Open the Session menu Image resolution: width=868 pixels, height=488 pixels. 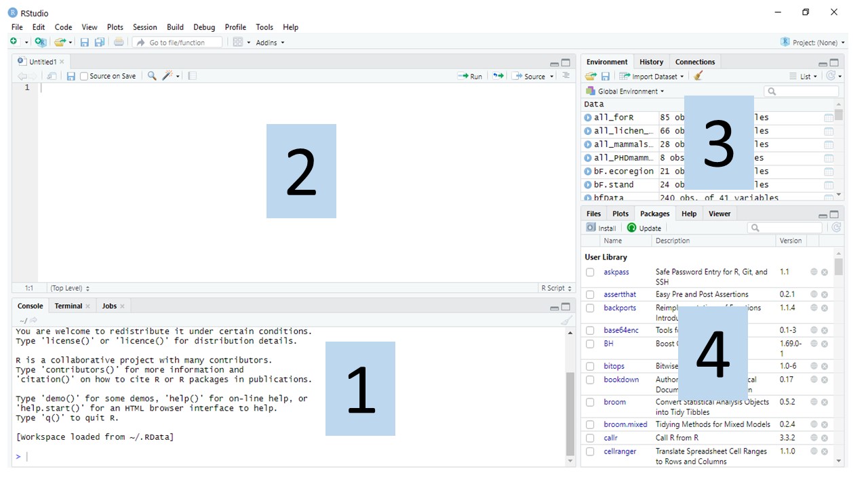(x=144, y=27)
